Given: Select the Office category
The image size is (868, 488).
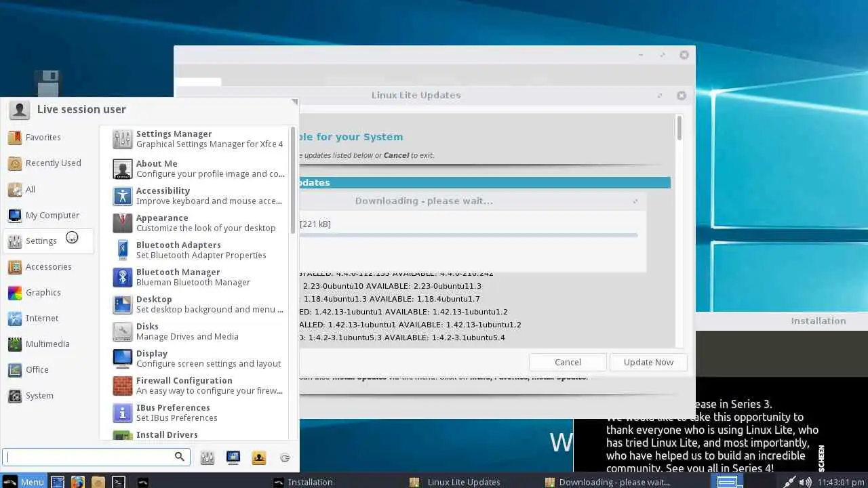Looking at the screenshot, I should [49, 370].
